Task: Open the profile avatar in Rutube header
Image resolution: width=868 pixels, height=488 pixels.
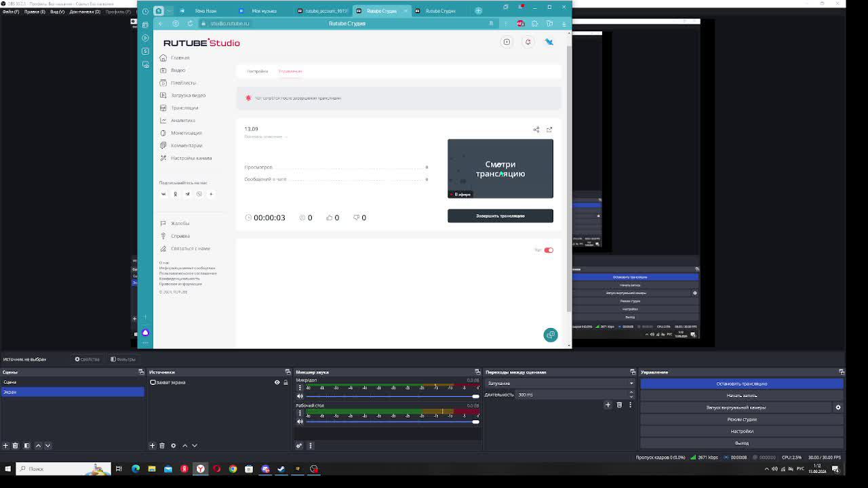Action: [x=549, y=42]
